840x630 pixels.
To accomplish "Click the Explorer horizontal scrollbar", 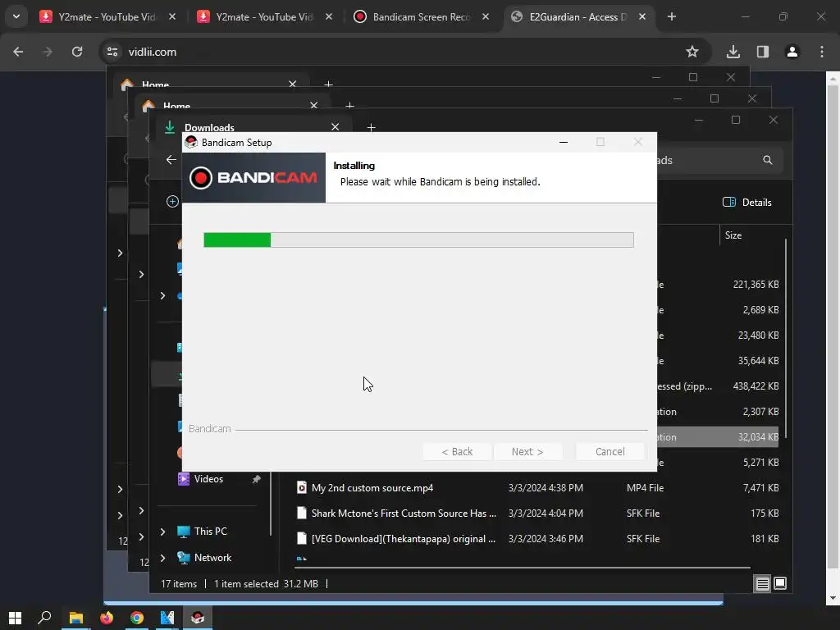I will (x=523, y=568).
